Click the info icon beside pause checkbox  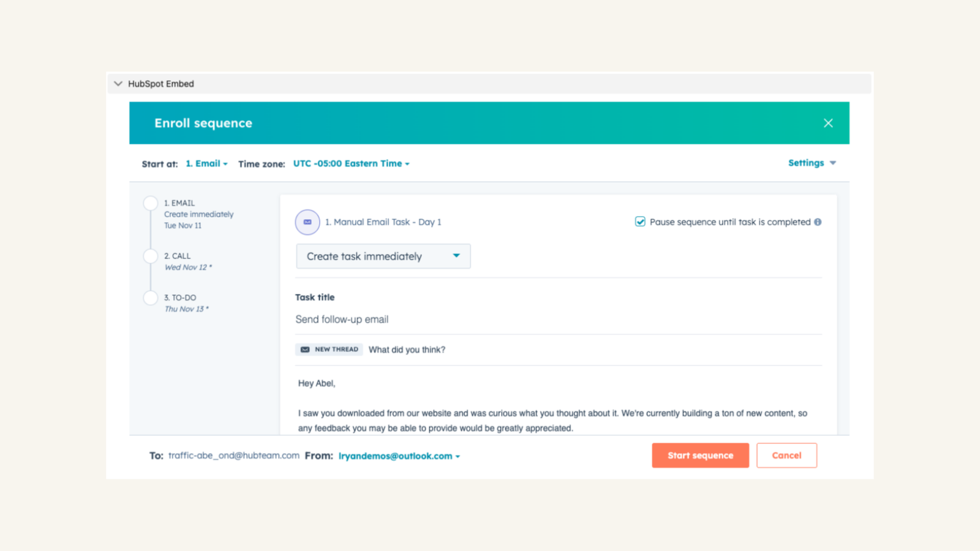[818, 222]
